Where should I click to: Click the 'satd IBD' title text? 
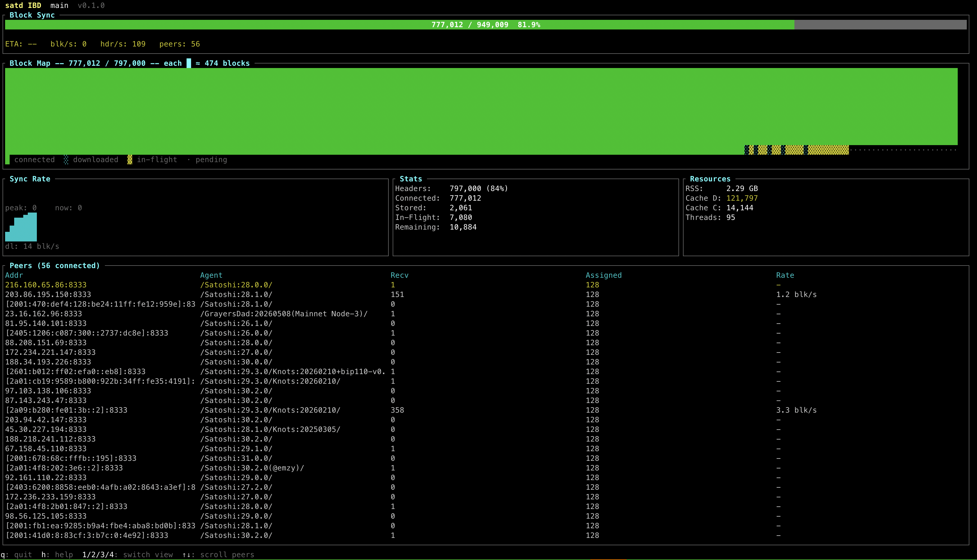(x=23, y=5)
